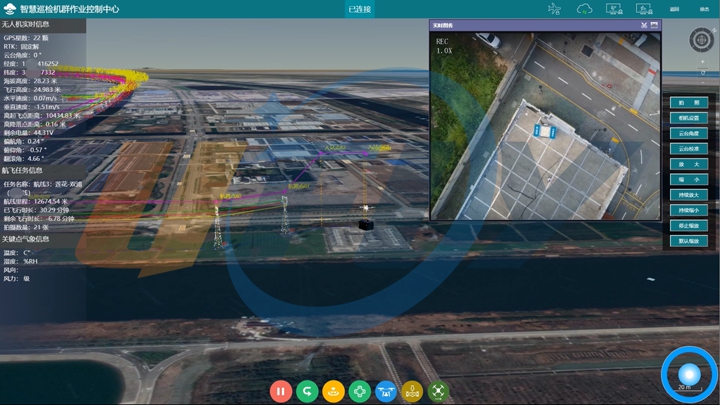The height and width of the screenshot is (405, 720).
Task: Click the black drone marker on map
Action: click(x=366, y=225)
